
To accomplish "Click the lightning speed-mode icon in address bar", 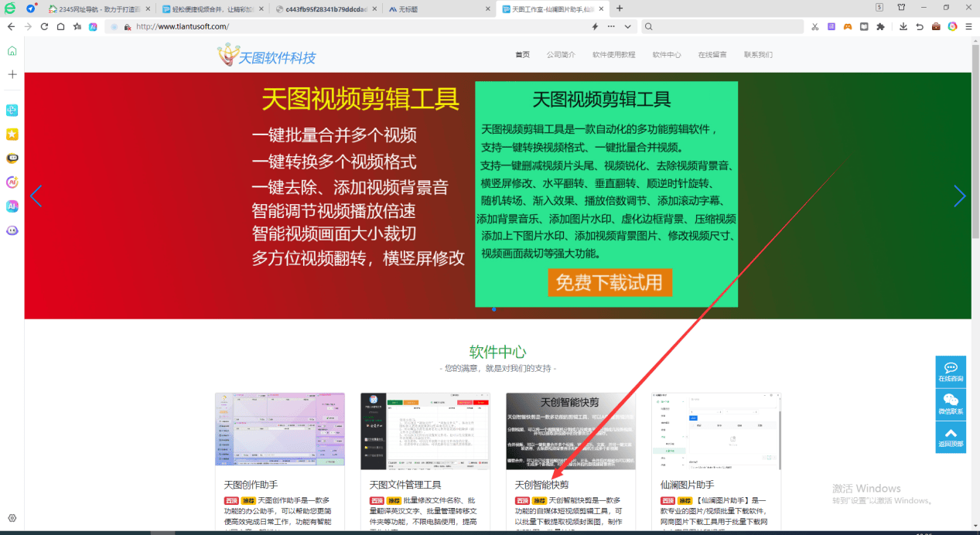I will [x=595, y=26].
